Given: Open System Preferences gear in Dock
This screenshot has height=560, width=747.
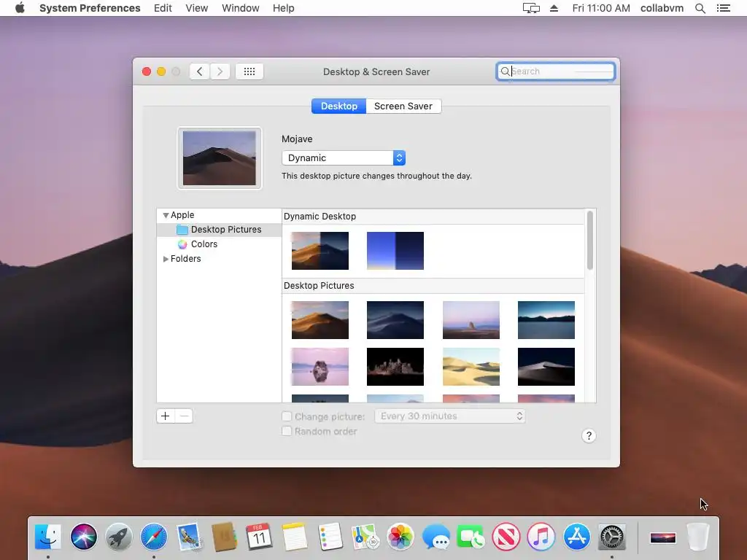Looking at the screenshot, I should click(612, 537).
